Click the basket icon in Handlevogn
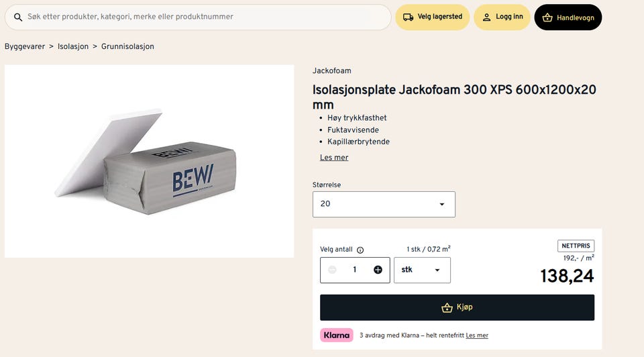 [x=547, y=17]
